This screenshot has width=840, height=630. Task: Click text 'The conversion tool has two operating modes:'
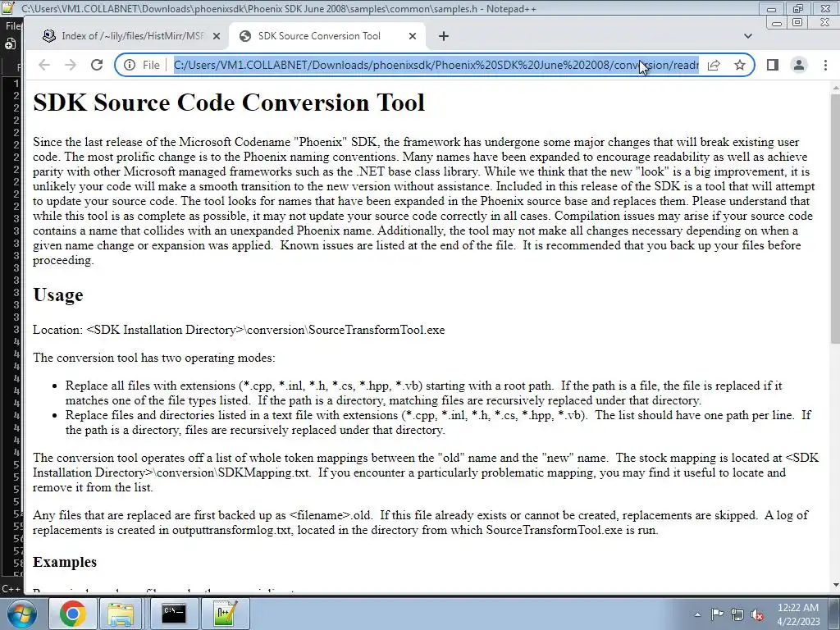[153, 358]
